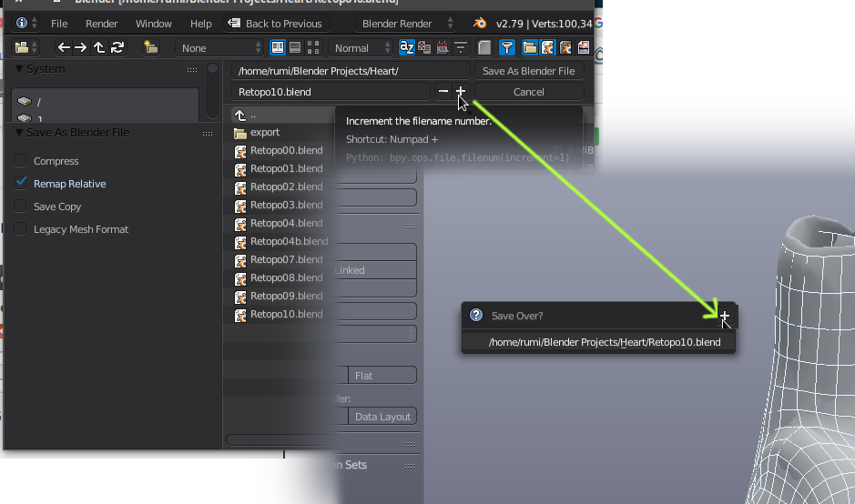Screen dimensions: 855x504
Task: Create a new directory icon
Action: point(150,47)
